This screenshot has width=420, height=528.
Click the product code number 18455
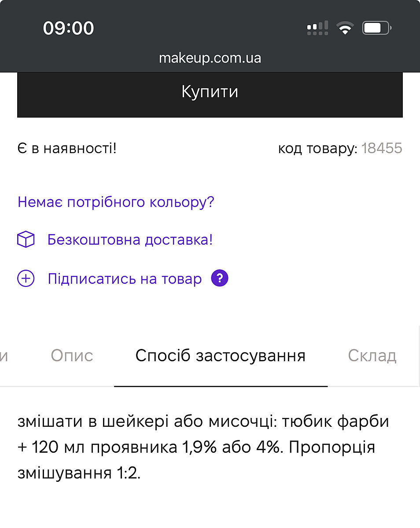[382, 149]
